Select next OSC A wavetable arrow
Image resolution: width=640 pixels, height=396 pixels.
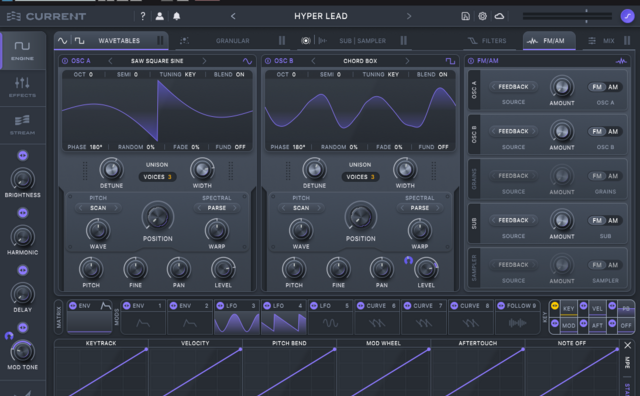click(x=204, y=61)
